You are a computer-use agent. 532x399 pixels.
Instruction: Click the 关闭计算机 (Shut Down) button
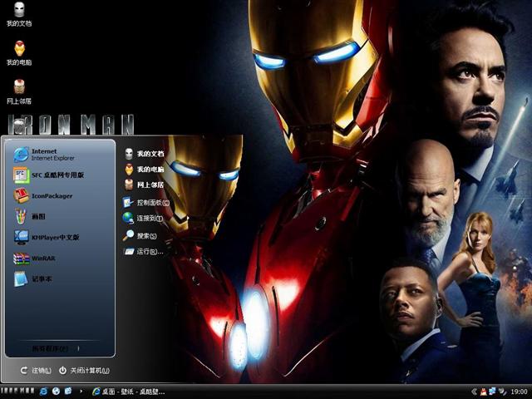coord(84,370)
